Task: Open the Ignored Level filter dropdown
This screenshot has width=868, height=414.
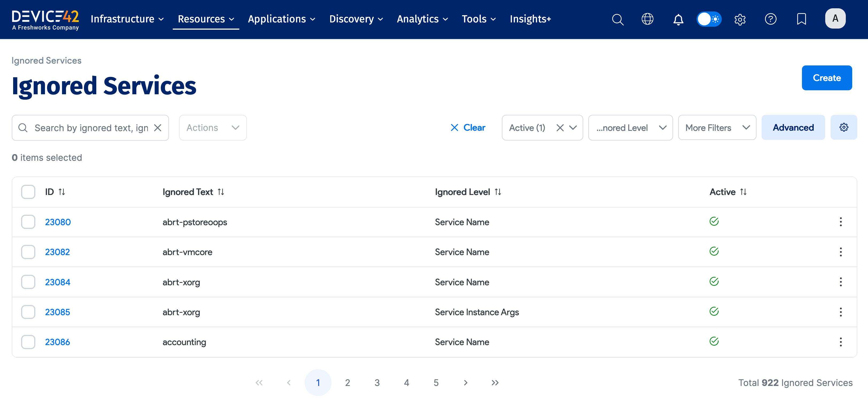Action: pyautogui.click(x=630, y=128)
